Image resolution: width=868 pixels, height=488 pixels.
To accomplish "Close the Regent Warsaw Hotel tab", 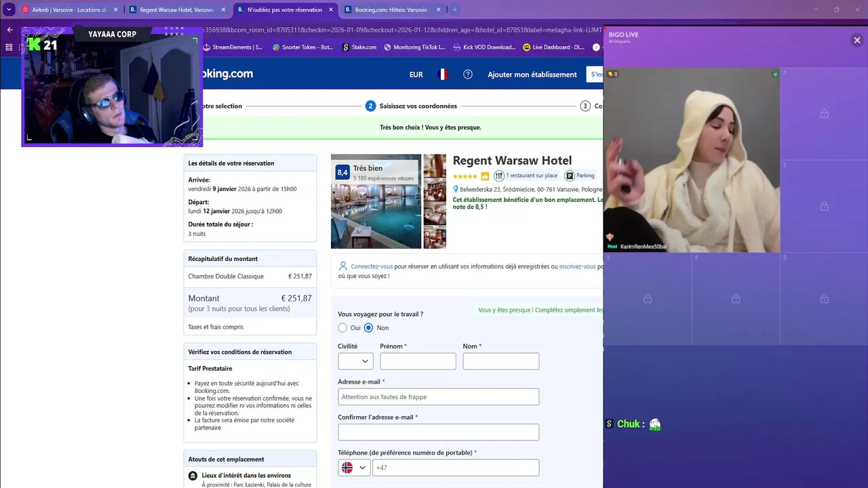I will click(223, 9).
